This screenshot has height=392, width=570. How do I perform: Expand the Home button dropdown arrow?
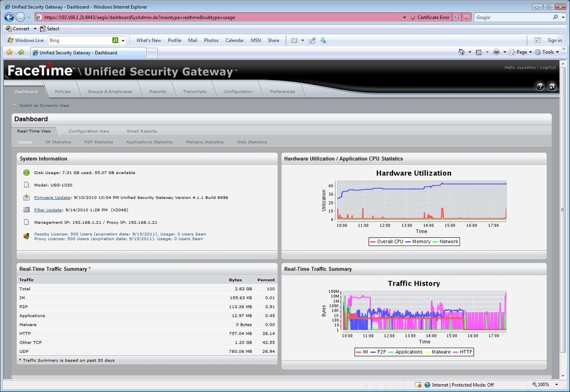470,52
